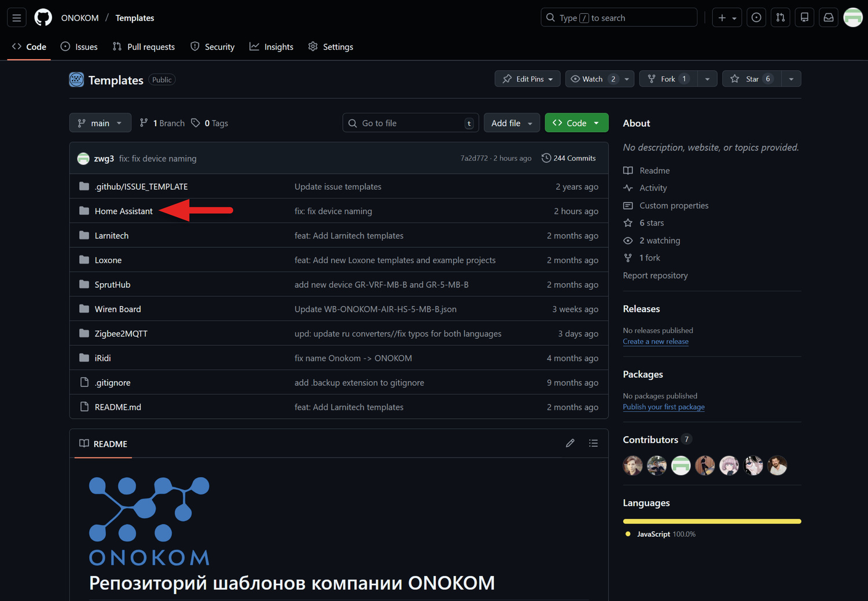The width and height of the screenshot is (868, 601).
Task: Click the GitHub logo home icon
Action: pos(43,18)
